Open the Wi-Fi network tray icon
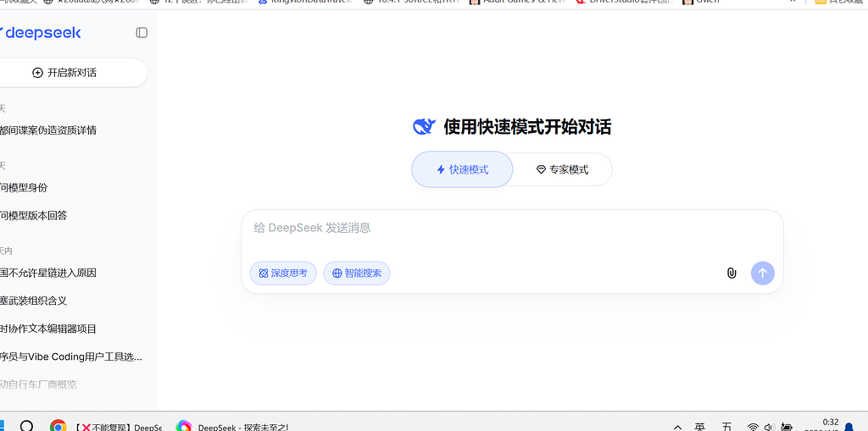The height and width of the screenshot is (431, 868). pyautogui.click(x=753, y=427)
